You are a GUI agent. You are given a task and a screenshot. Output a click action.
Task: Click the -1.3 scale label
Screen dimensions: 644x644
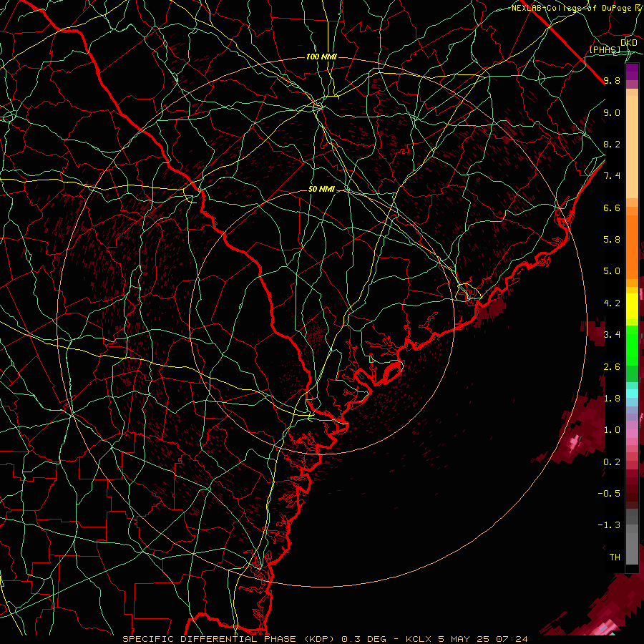click(x=609, y=525)
